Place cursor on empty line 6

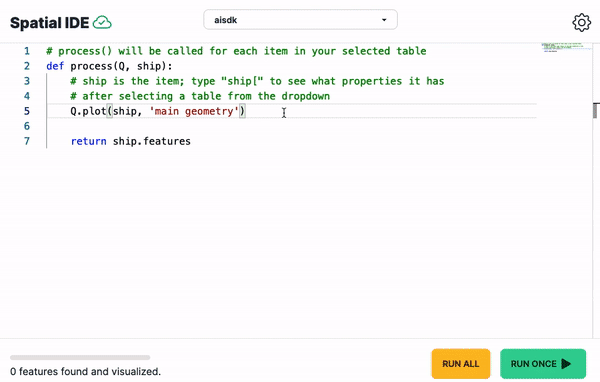(291, 126)
